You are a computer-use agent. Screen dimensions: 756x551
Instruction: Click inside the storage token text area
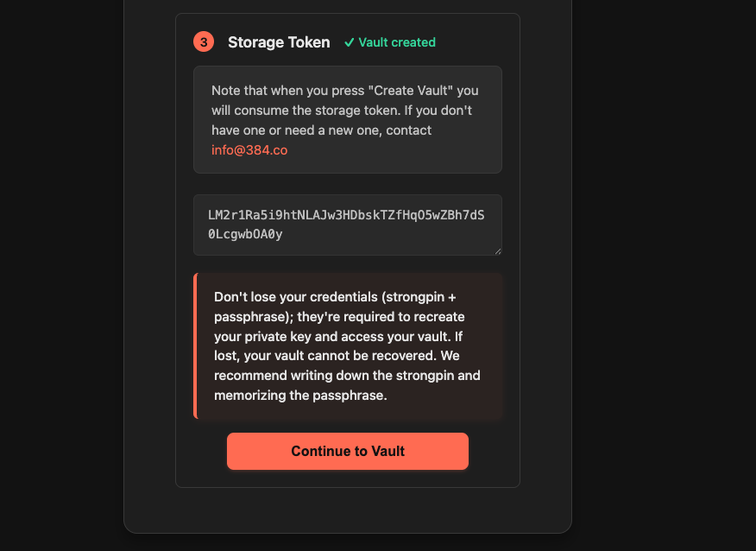[348, 225]
